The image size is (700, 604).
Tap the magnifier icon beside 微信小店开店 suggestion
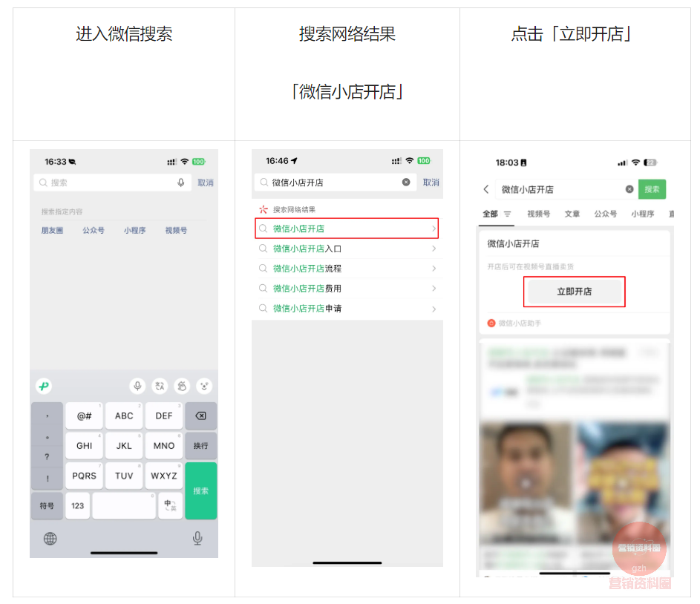tap(264, 229)
